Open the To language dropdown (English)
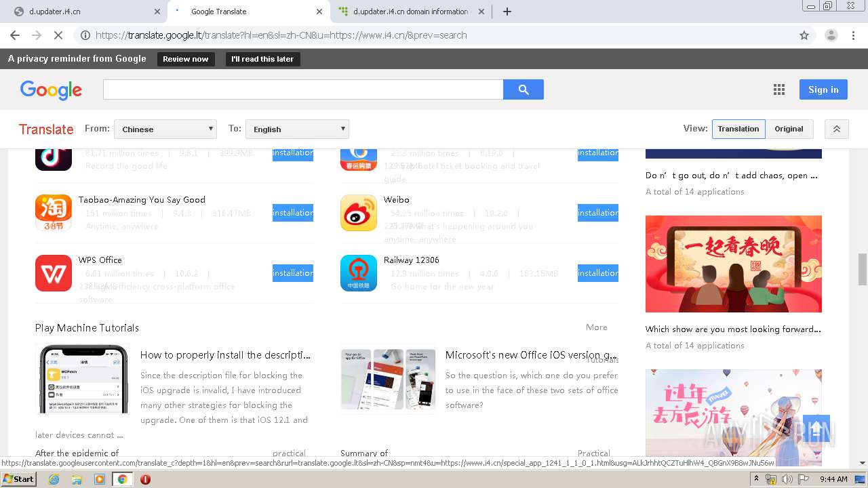Viewport: 868px width, 488px height. (x=297, y=129)
